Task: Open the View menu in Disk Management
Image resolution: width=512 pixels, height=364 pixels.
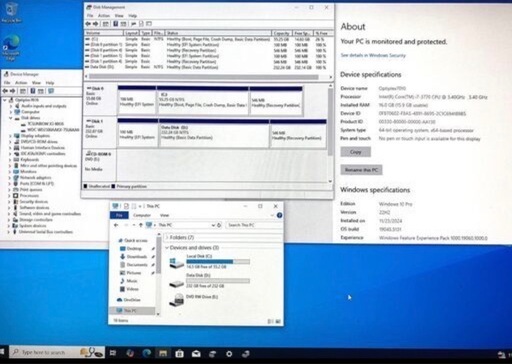Action: click(119, 16)
